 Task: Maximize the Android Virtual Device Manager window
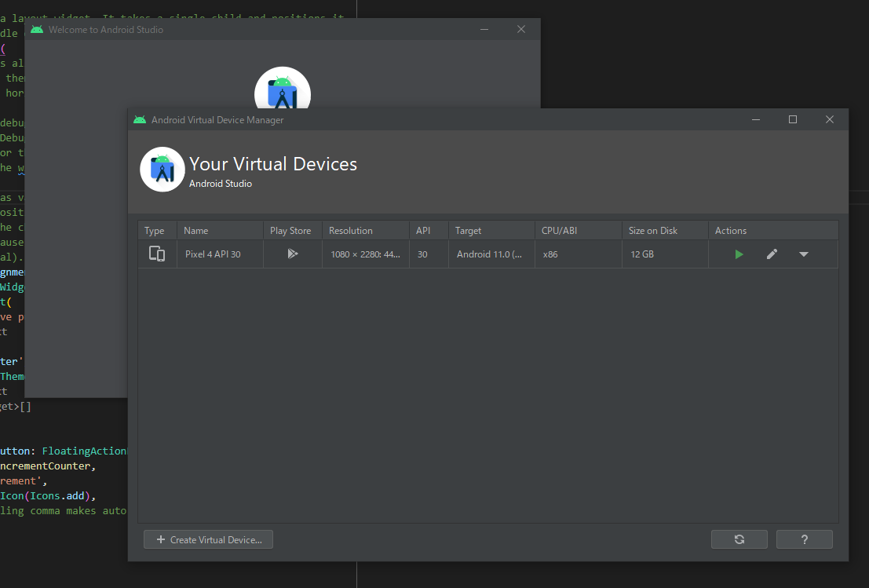pos(793,119)
